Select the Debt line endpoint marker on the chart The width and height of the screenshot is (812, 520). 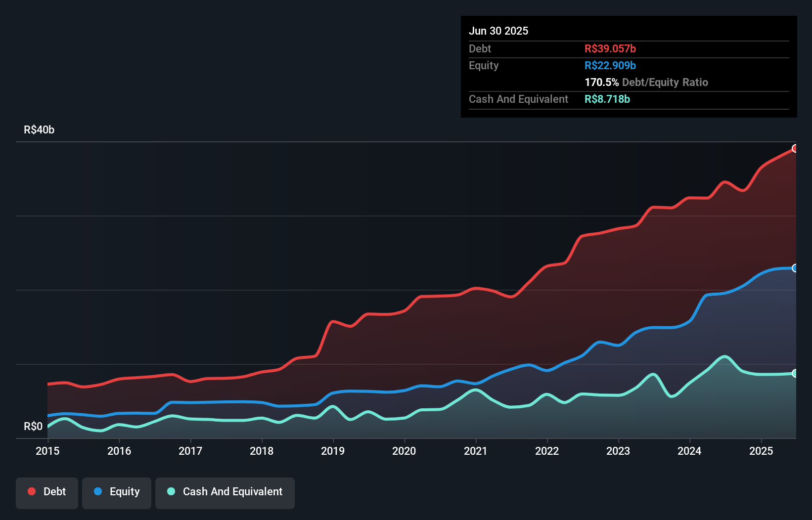point(795,148)
